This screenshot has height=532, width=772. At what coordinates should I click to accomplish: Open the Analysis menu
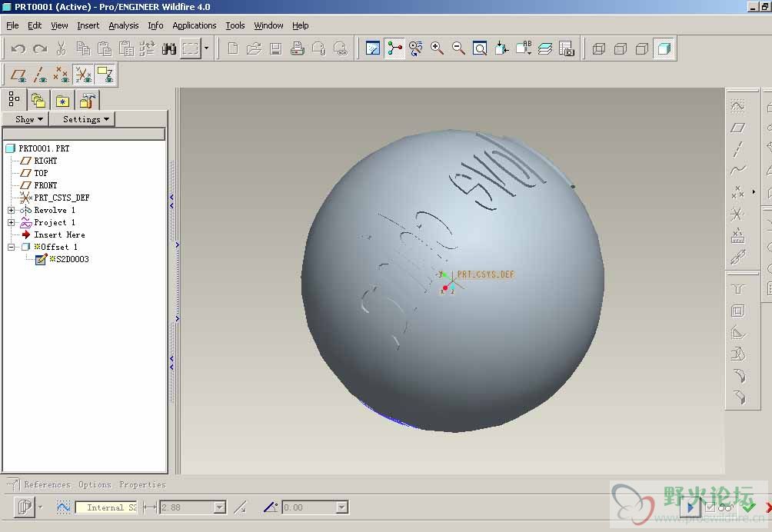[x=124, y=25]
